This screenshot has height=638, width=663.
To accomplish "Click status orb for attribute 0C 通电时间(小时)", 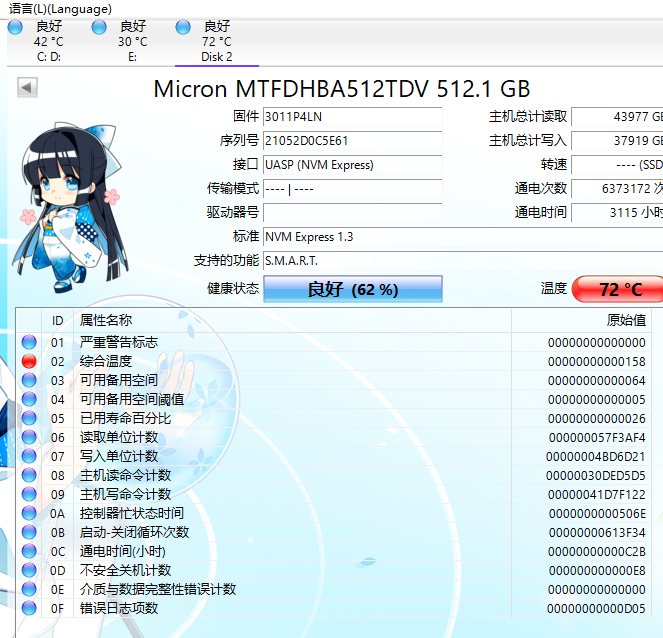I will coord(29,551).
